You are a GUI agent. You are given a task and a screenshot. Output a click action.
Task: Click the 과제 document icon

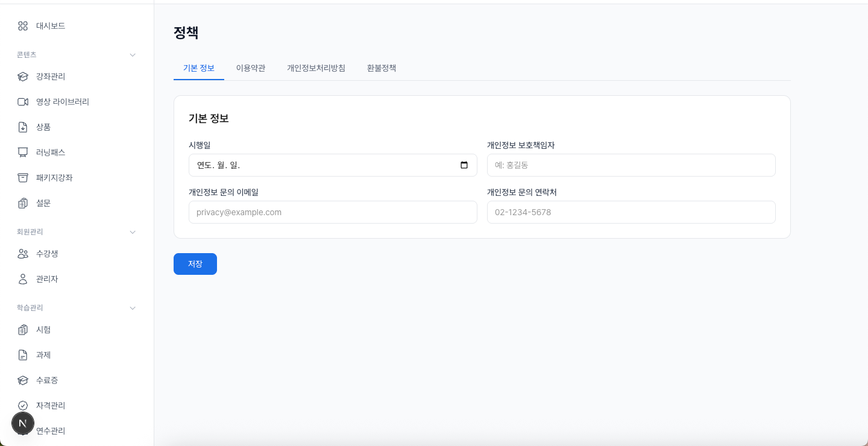coord(23,355)
